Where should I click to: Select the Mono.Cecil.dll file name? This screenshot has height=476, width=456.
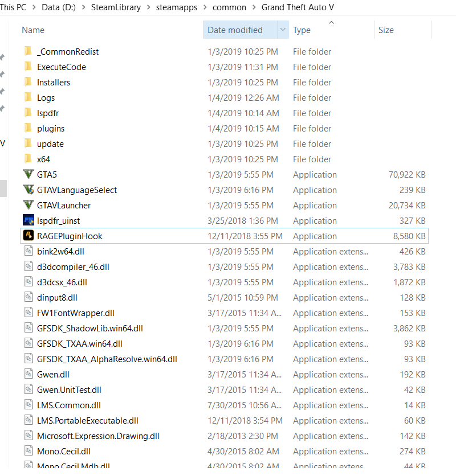[63, 452]
